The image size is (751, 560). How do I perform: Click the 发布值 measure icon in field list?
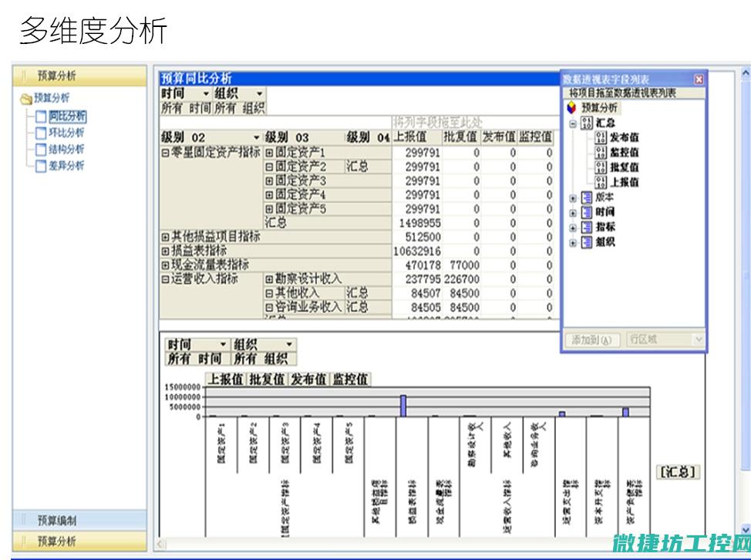(601, 137)
